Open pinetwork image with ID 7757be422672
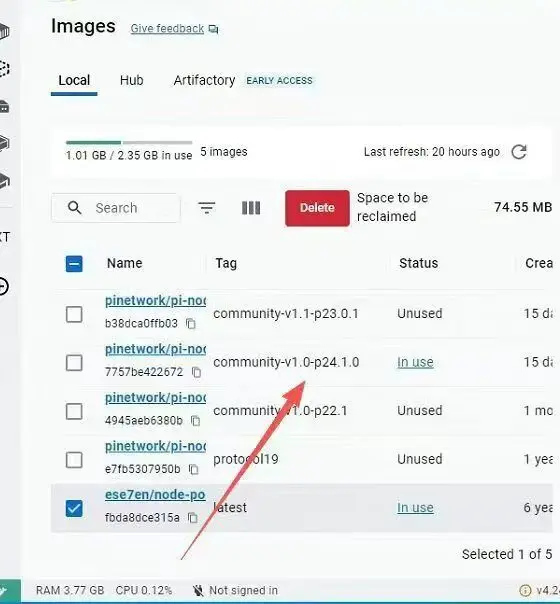Image resolution: width=560 pixels, height=604 pixels. pos(155,349)
